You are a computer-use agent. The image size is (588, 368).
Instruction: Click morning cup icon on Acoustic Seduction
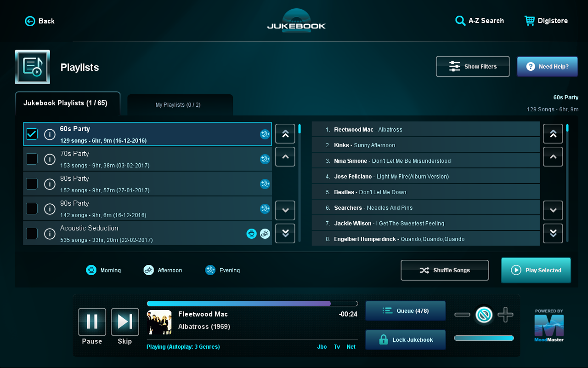point(251,234)
